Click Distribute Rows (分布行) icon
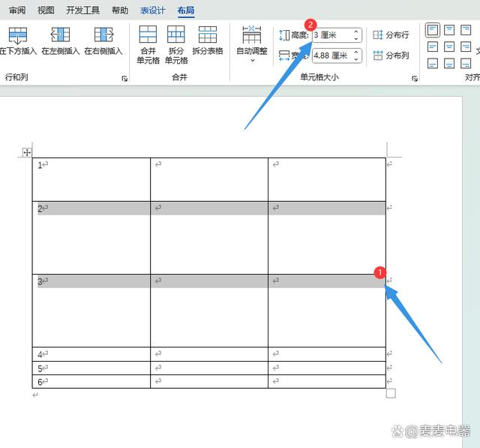The image size is (480, 448). [391, 35]
